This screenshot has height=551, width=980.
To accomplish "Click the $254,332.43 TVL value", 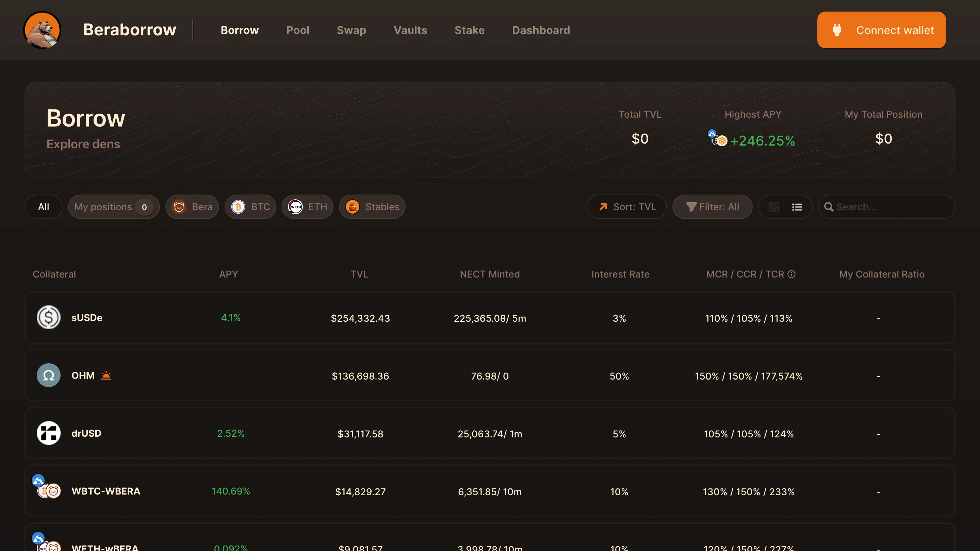I will 360,318.
